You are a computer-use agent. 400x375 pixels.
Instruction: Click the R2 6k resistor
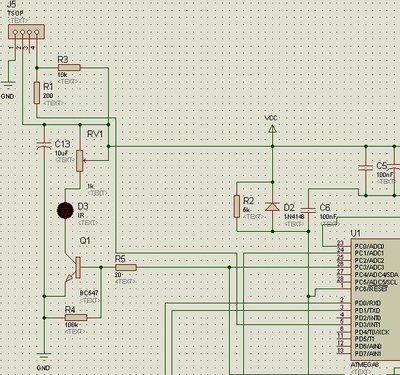[x=237, y=207]
